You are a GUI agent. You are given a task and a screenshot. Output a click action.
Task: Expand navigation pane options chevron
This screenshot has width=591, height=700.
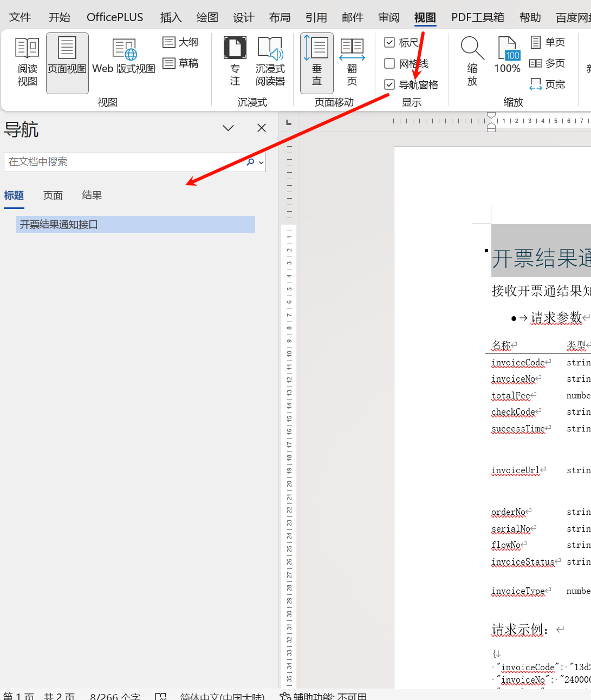click(228, 128)
